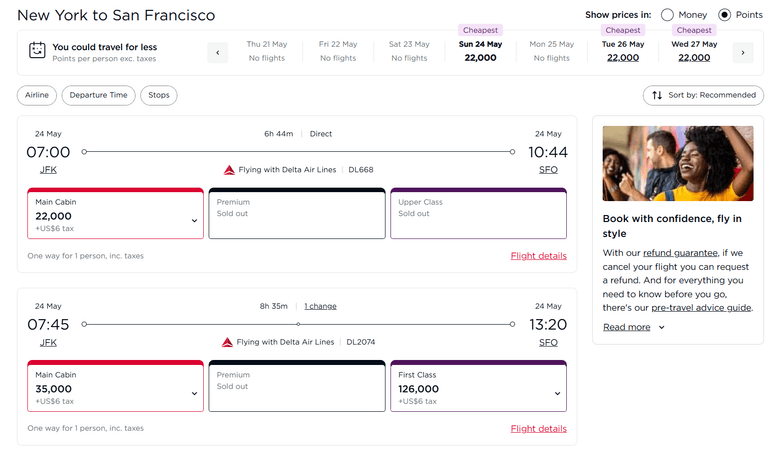Screen dimensions: 770x453
Task: Open the Airline filter
Action: pos(37,96)
